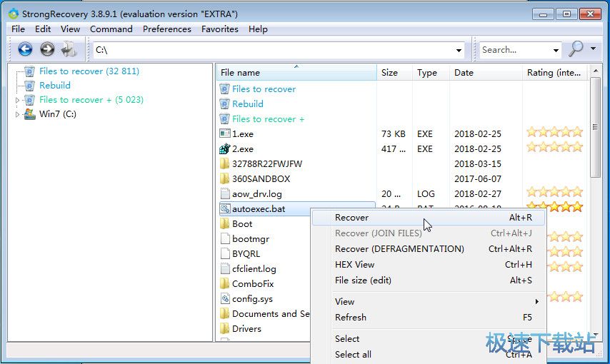This screenshot has width=610, height=364.
Task: Open the Preferences menu
Action: [166, 29]
